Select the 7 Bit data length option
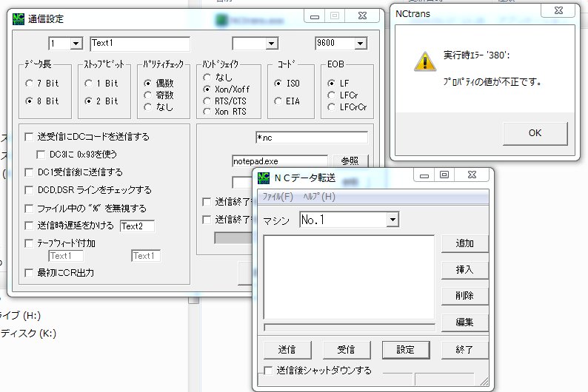The image size is (588, 392). tap(30, 83)
